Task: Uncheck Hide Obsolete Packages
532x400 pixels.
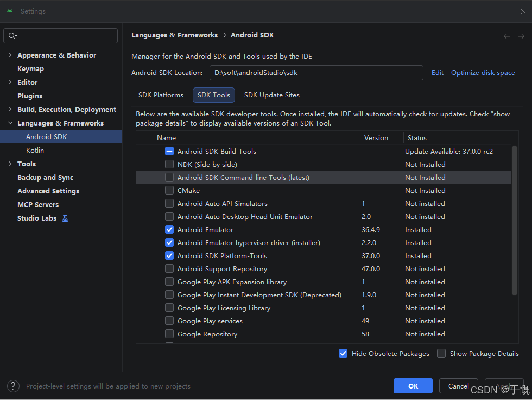Action: (343, 353)
